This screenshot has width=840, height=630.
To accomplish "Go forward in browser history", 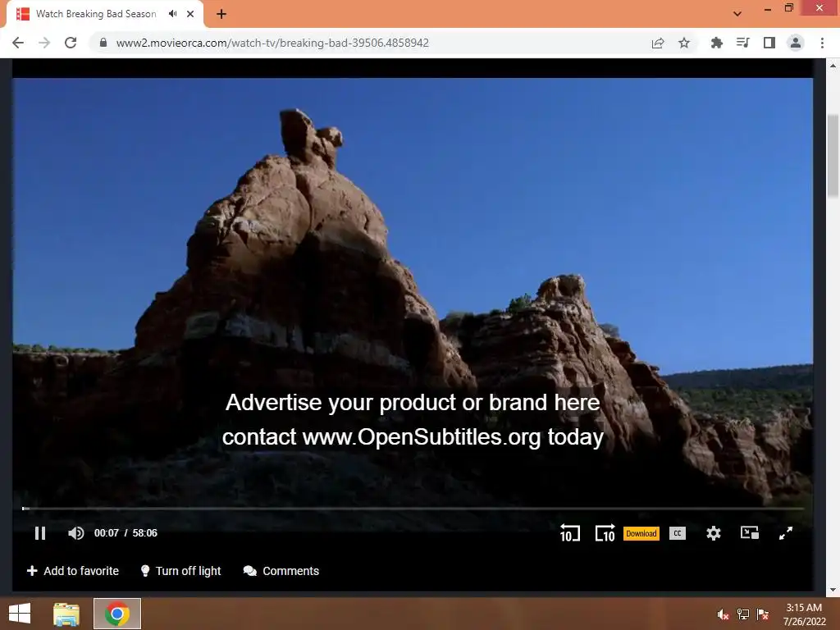I will (44, 43).
